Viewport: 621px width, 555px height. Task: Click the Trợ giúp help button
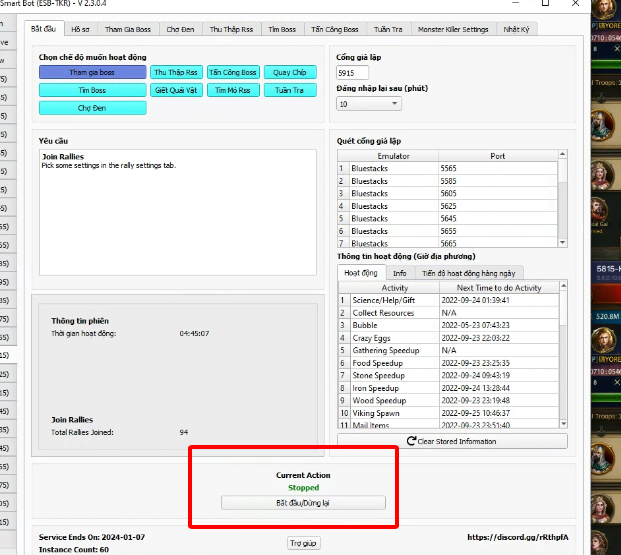click(x=302, y=542)
